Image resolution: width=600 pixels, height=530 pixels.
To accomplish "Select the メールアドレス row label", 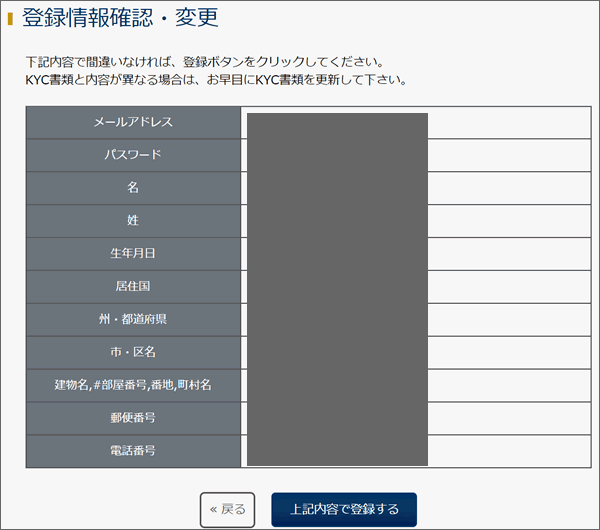I will 133,122.
